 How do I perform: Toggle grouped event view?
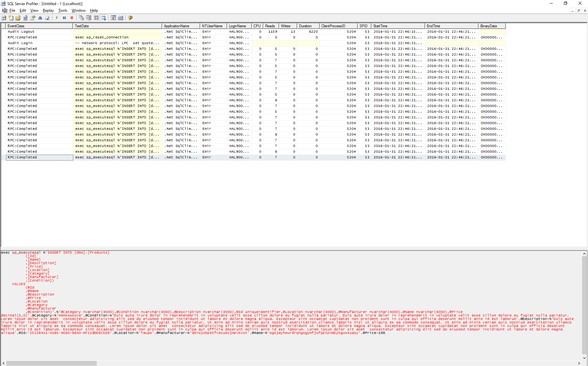(82, 18)
